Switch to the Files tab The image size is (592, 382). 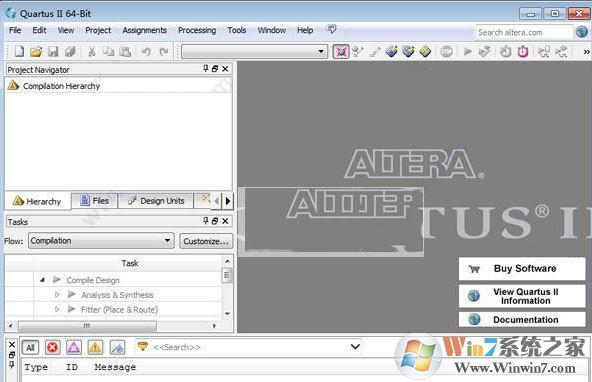pos(95,201)
